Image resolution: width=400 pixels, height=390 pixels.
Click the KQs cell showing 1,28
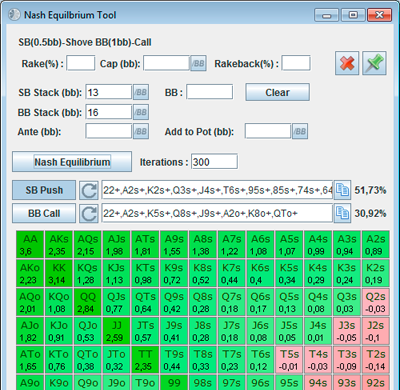tap(88, 273)
